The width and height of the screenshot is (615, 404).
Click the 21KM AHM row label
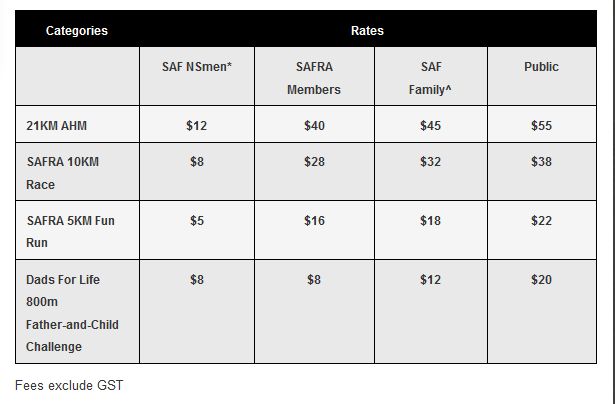tap(56, 126)
